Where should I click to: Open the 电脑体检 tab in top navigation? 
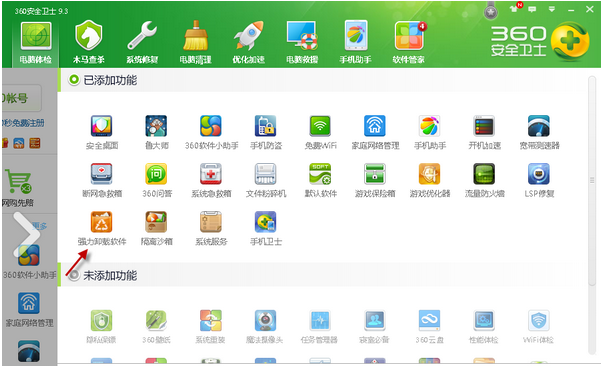(36, 43)
